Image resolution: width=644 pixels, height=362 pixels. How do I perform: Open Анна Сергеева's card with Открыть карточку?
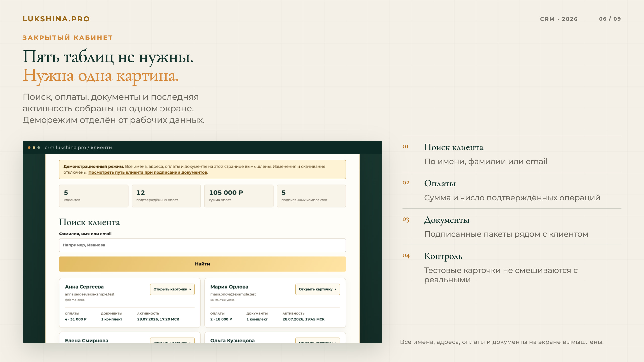pos(172,289)
